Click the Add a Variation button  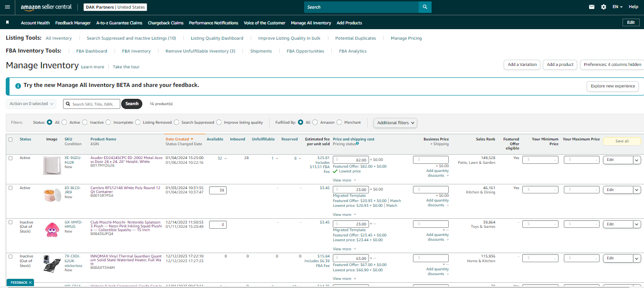point(522,64)
